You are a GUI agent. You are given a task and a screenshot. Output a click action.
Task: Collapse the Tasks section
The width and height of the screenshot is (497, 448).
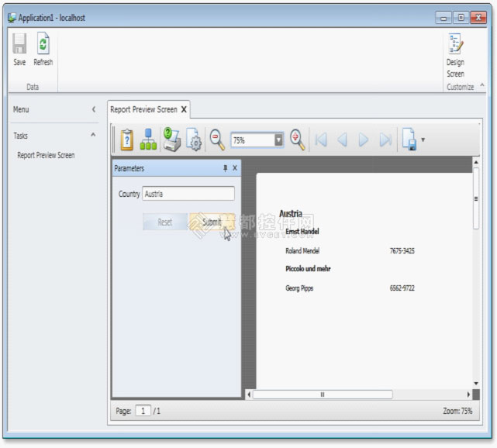click(x=94, y=135)
